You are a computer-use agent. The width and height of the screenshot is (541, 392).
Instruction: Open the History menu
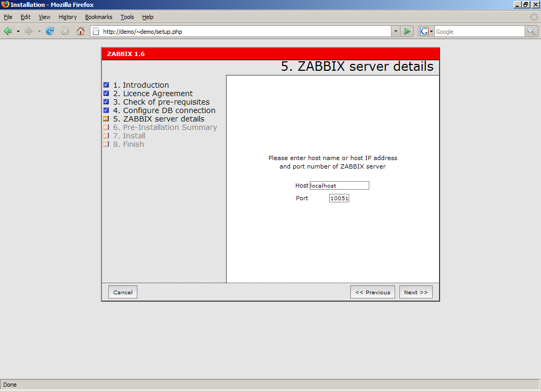68,17
